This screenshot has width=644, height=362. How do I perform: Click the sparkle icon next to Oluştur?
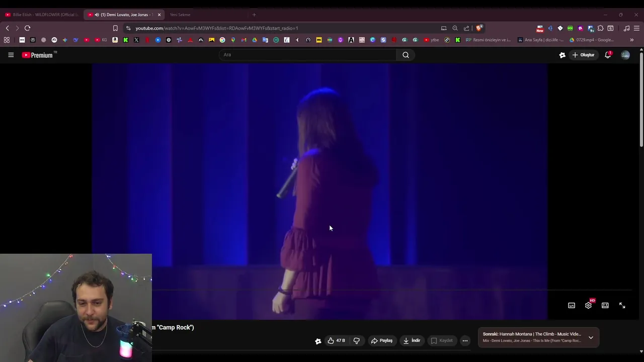click(562, 55)
